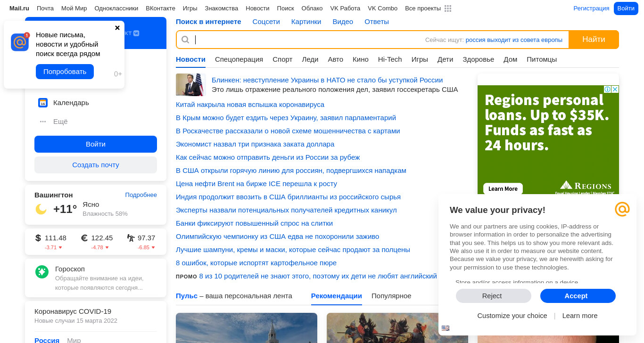The image size is (644, 343).
Task: Click the ad info icon
Action: pyautogui.click(x=608, y=89)
